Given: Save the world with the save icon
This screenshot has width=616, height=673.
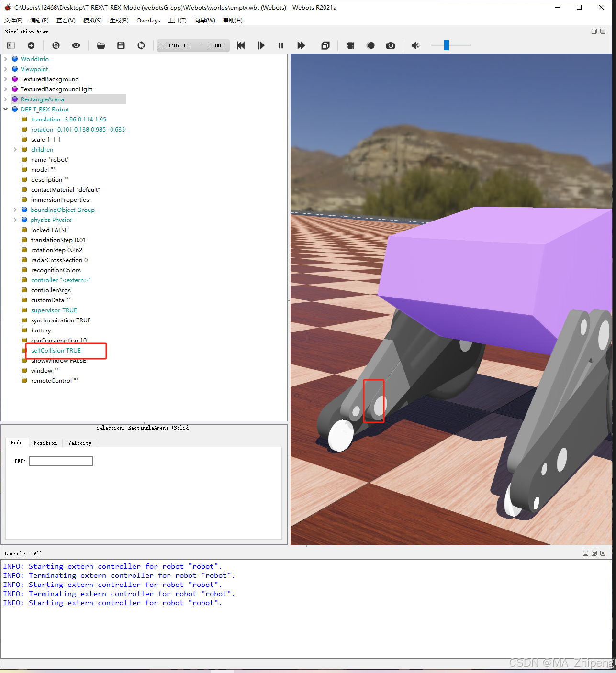Looking at the screenshot, I should point(121,45).
